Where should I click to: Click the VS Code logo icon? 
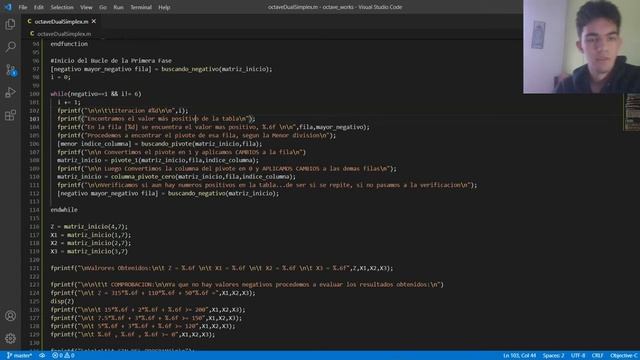(x=8, y=7)
